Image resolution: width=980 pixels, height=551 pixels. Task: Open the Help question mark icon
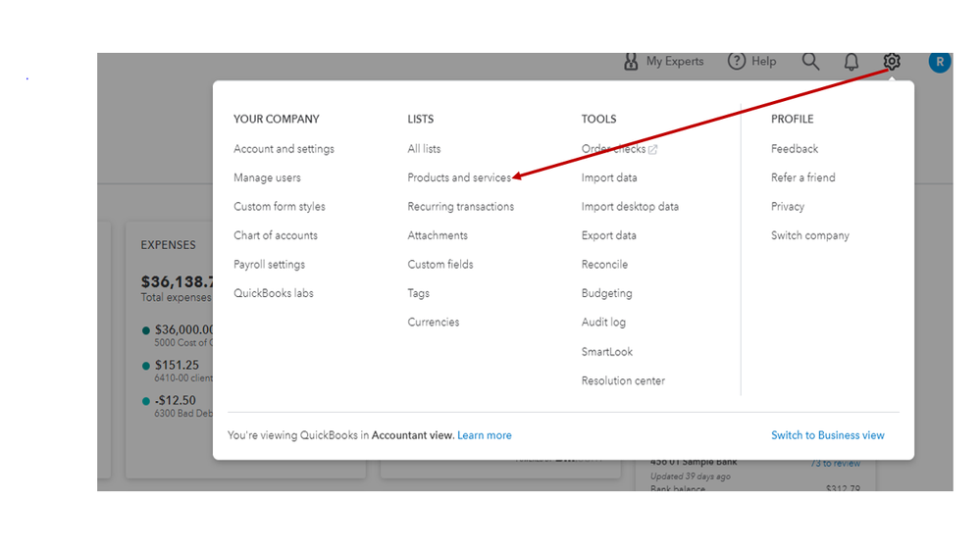tap(737, 62)
